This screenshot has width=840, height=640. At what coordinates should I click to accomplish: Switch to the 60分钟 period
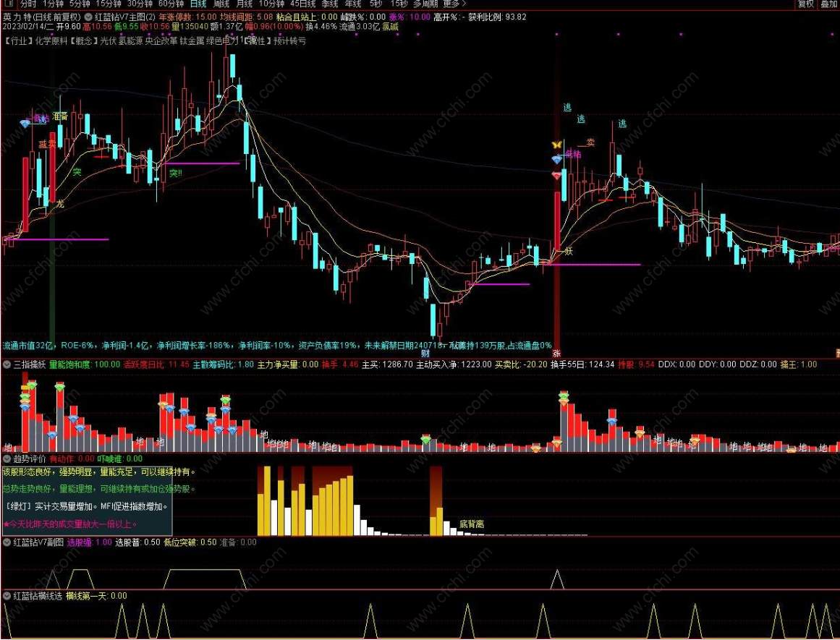click(x=171, y=4)
